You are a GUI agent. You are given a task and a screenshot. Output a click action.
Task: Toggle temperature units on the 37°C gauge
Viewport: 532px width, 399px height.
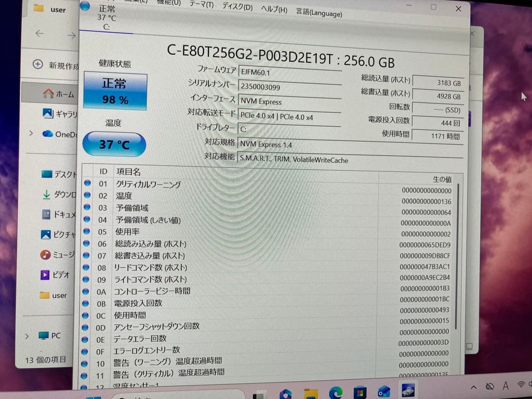(114, 144)
